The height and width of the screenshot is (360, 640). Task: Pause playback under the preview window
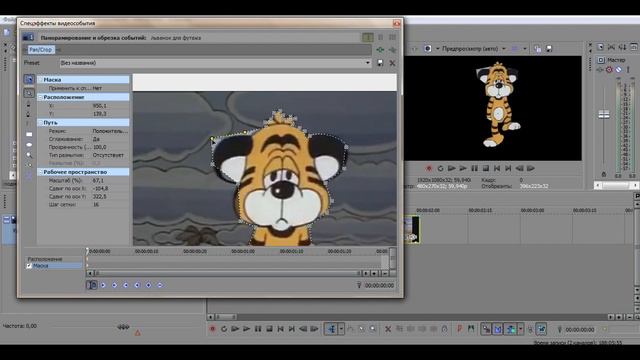pos(474,168)
